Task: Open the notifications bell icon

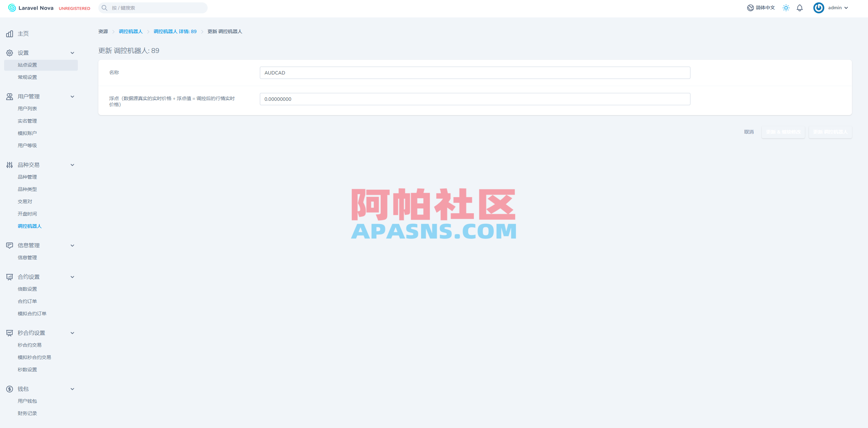Action: (x=799, y=8)
